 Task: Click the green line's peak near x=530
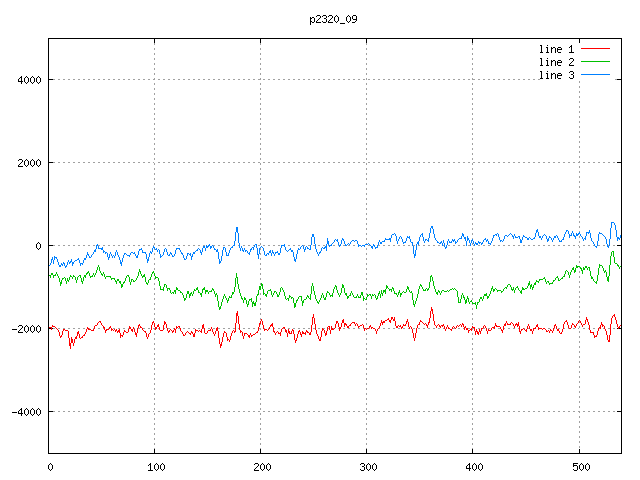point(611,253)
